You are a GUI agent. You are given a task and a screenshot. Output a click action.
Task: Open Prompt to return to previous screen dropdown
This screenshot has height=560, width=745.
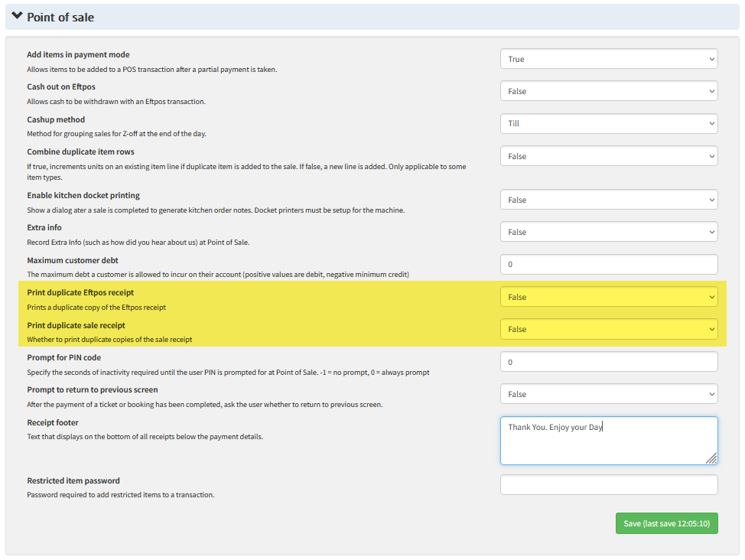[609, 394]
